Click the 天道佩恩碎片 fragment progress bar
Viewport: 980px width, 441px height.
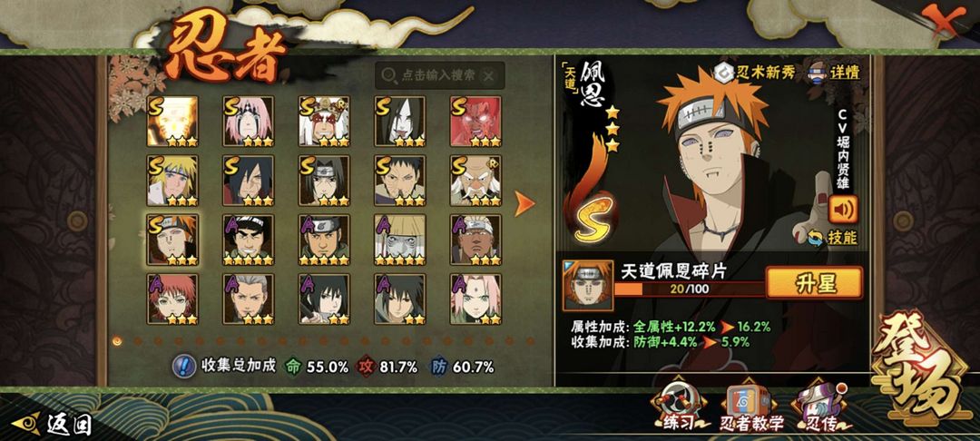click(690, 289)
